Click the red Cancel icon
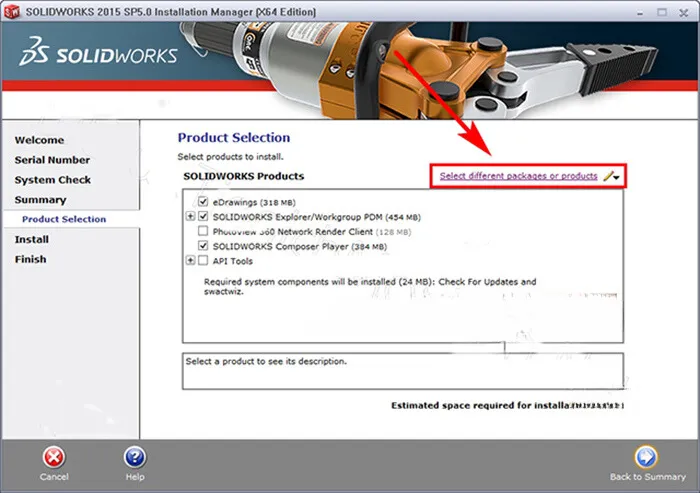This screenshot has height=493, width=700. click(54, 457)
